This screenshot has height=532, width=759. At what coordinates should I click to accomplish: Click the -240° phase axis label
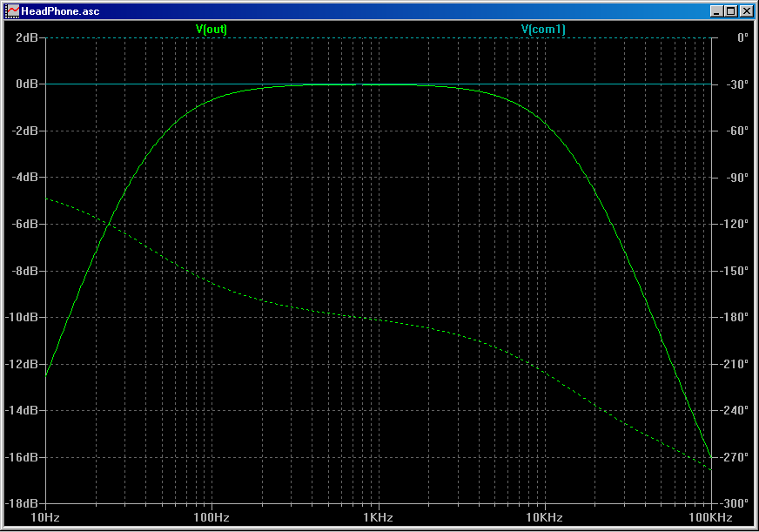[x=735, y=410]
